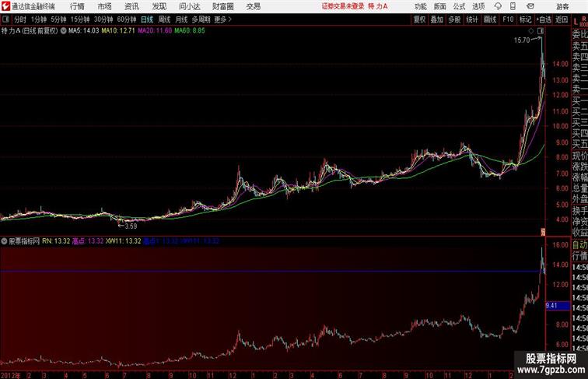Open the 选项 options menu
Image resolution: width=588 pixels, height=379 pixels.
[478, 6]
